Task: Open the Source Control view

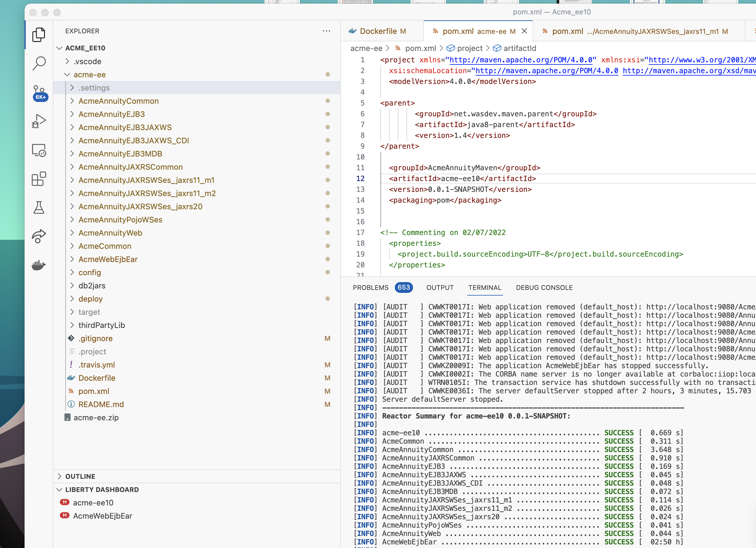Action: point(39,92)
